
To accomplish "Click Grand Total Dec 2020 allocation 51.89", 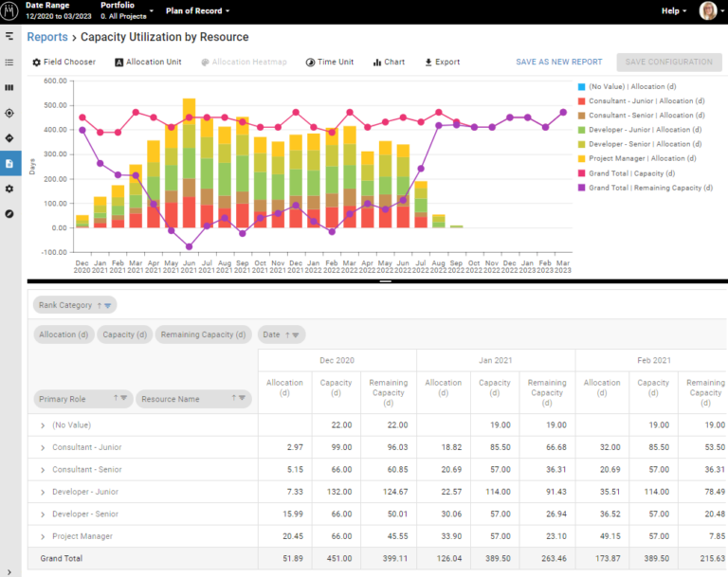I will pos(293,558).
